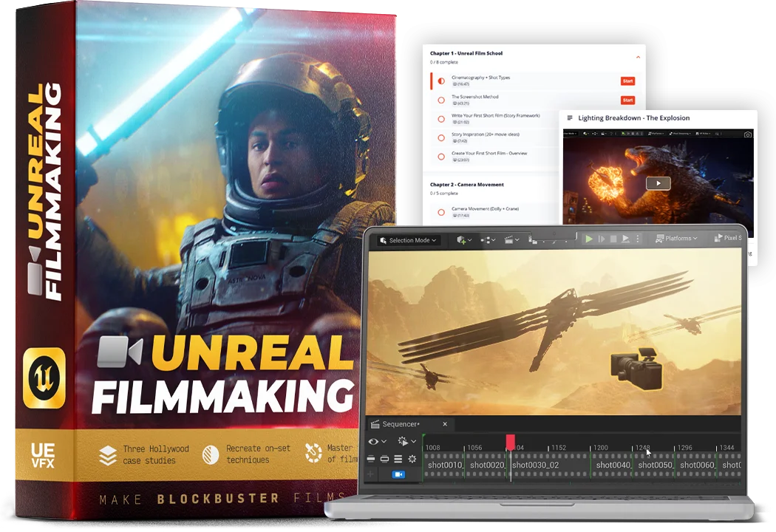776x532 pixels.
Task: Click the Recreate on-set techniques icon
Action: [x=211, y=454]
